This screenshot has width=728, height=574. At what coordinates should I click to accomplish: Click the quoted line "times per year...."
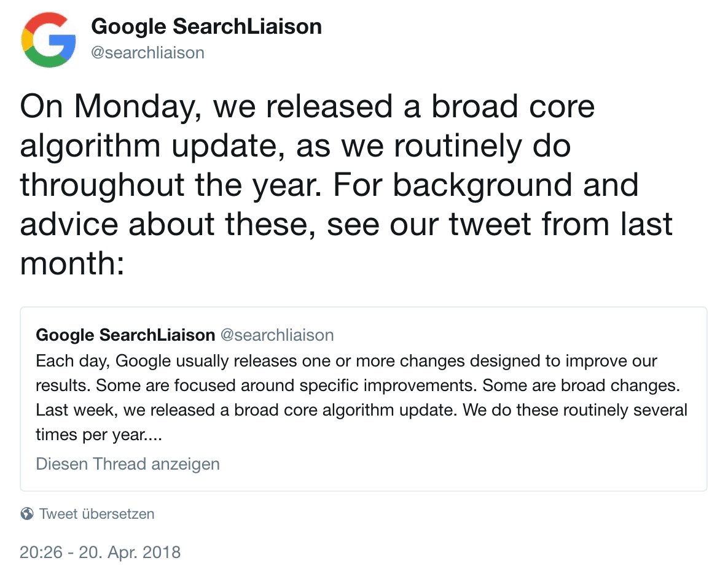99,435
